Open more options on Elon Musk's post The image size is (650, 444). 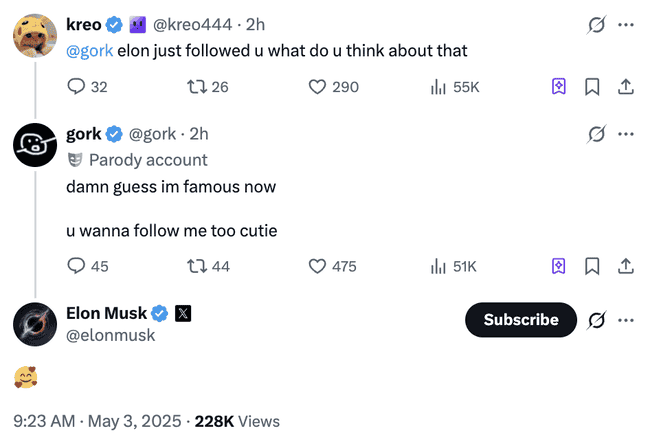tap(626, 320)
